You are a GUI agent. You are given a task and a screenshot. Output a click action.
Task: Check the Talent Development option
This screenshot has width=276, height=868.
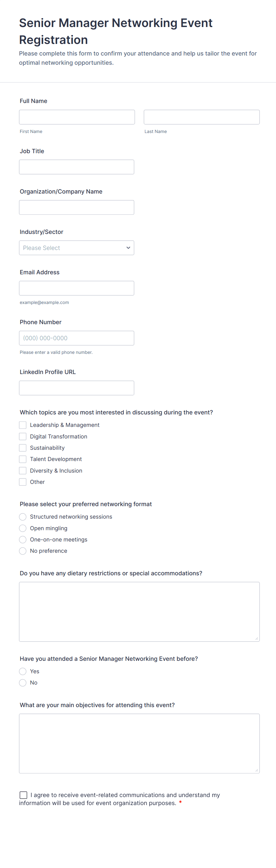point(23,459)
